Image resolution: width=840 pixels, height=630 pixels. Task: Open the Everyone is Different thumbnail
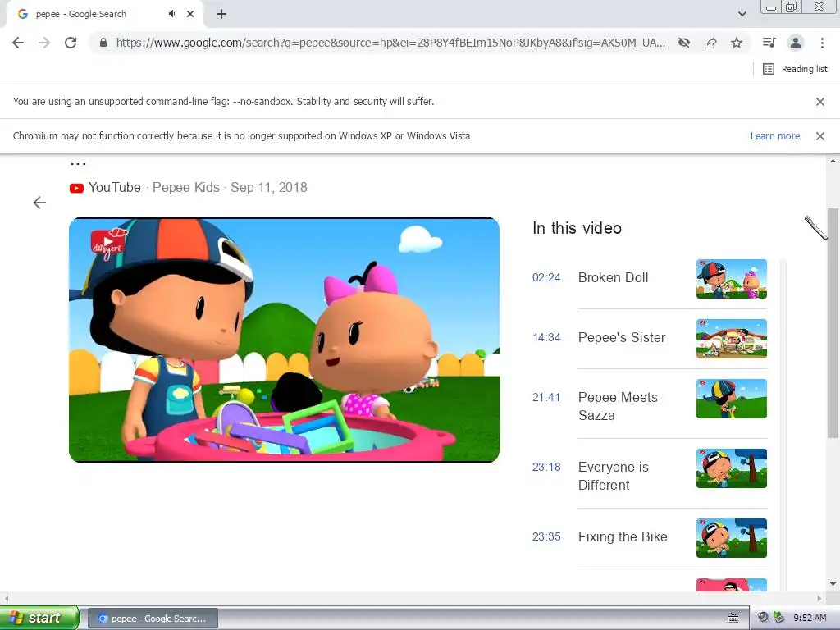(x=731, y=468)
